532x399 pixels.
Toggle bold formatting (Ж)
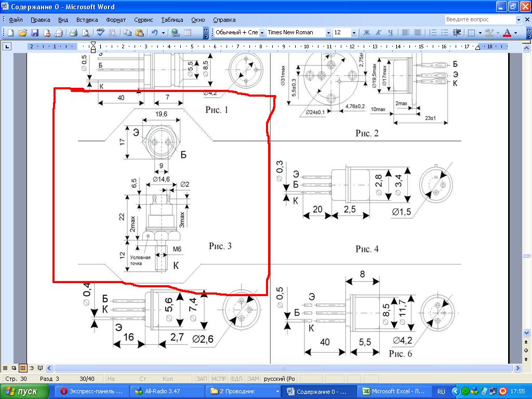367,33
